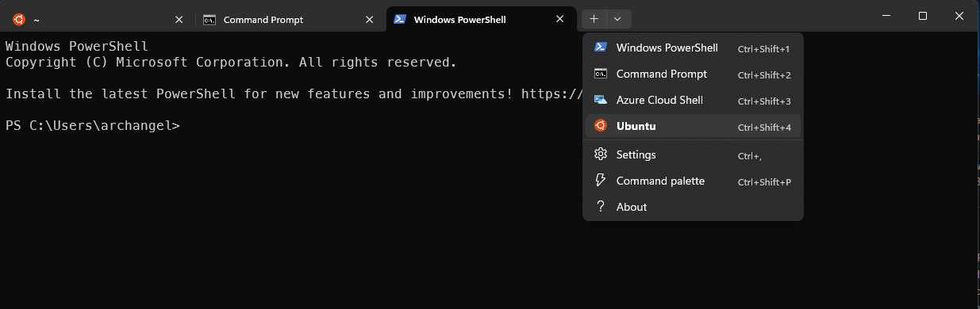Click the PowerShell prompt line in terminal
The width and height of the screenshot is (980, 309).
point(93,126)
